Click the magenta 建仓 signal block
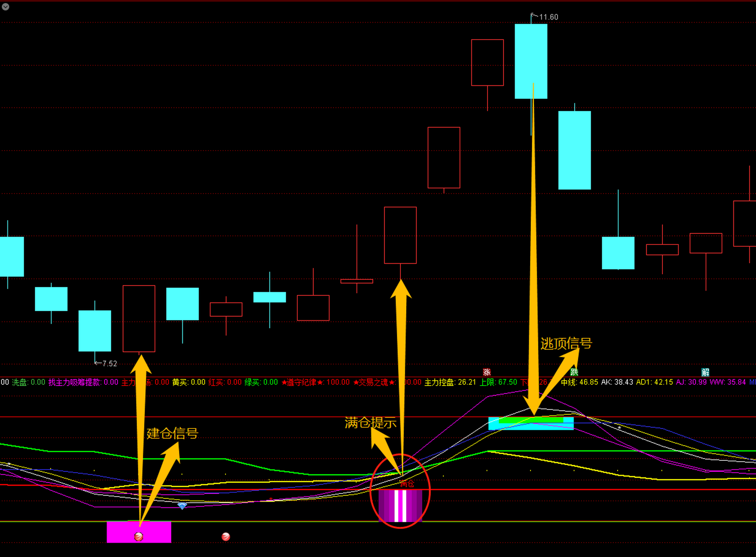The width and height of the screenshot is (756, 557). click(139, 532)
